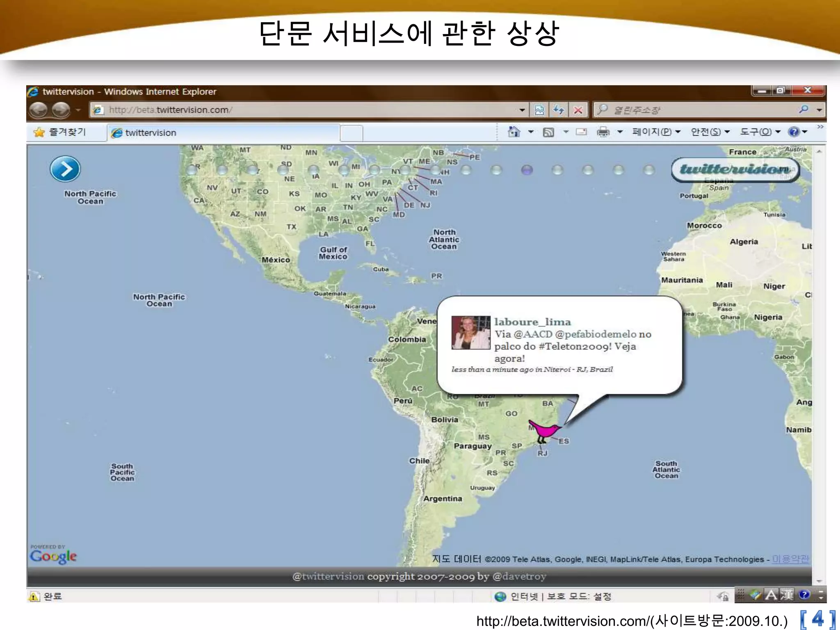Image resolution: width=840 pixels, height=630 pixels.
Task: Expand the address bar history dropdown
Action: click(522, 110)
